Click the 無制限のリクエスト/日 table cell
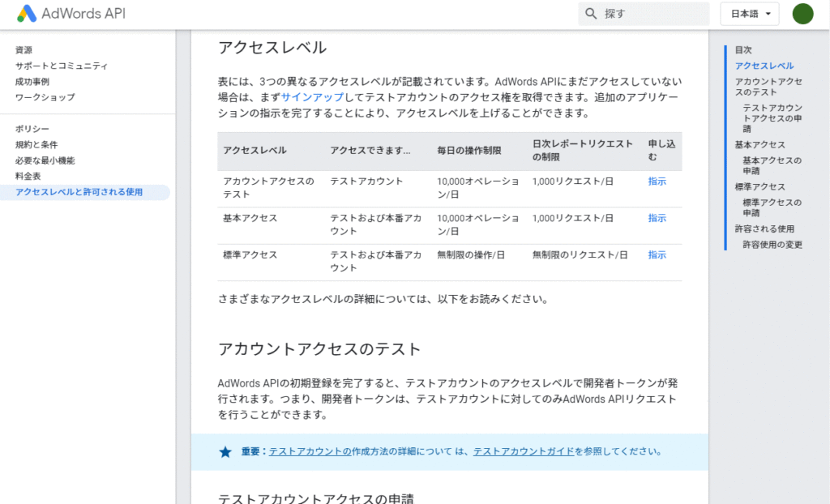This screenshot has width=830, height=504. tap(580, 254)
